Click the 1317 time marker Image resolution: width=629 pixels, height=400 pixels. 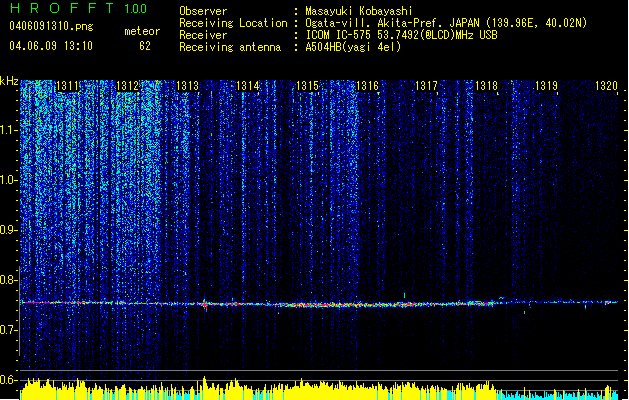(x=426, y=86)
